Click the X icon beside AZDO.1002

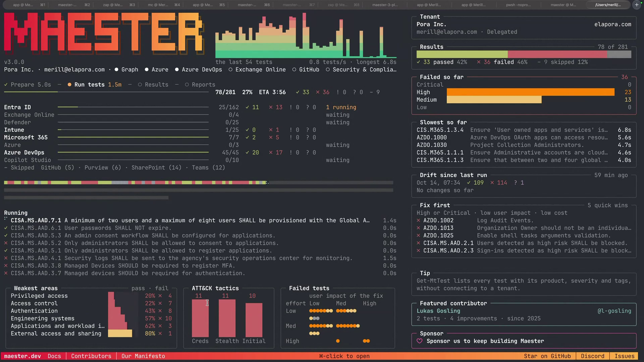pos(418,220)
